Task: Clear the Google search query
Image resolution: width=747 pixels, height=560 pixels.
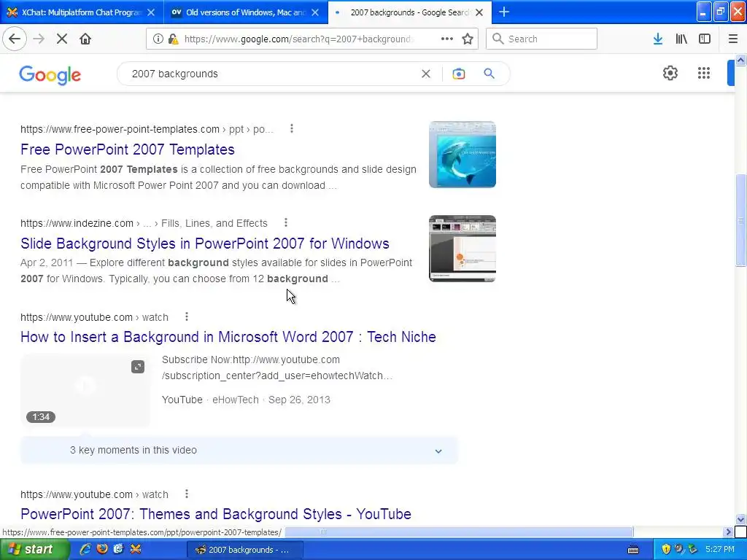Action: click(426, 74)
